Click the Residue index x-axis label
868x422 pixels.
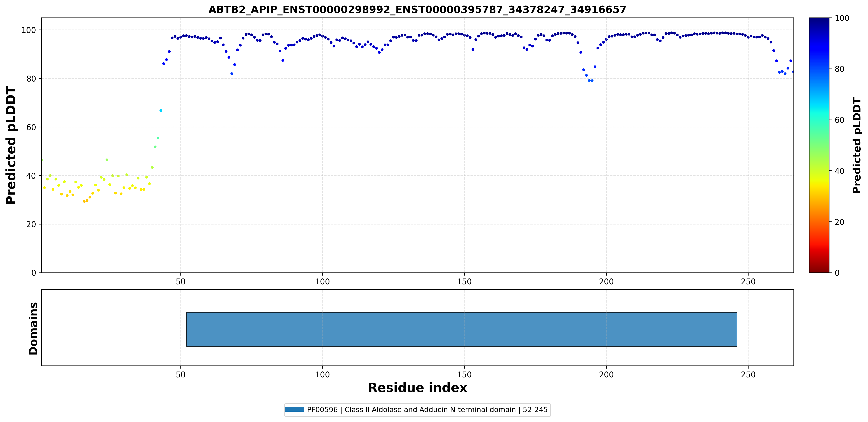pos(418,388)
